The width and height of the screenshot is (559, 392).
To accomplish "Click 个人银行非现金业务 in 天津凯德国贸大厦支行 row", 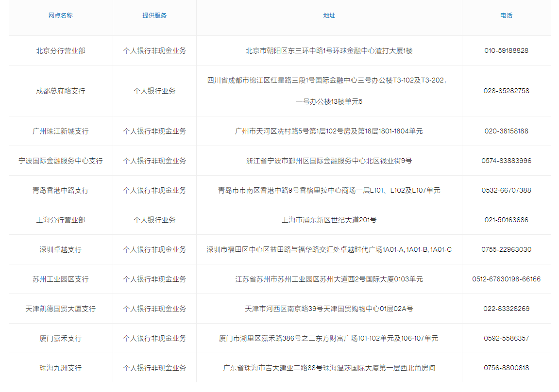I will pyautogui.click(x=154, y=309).
